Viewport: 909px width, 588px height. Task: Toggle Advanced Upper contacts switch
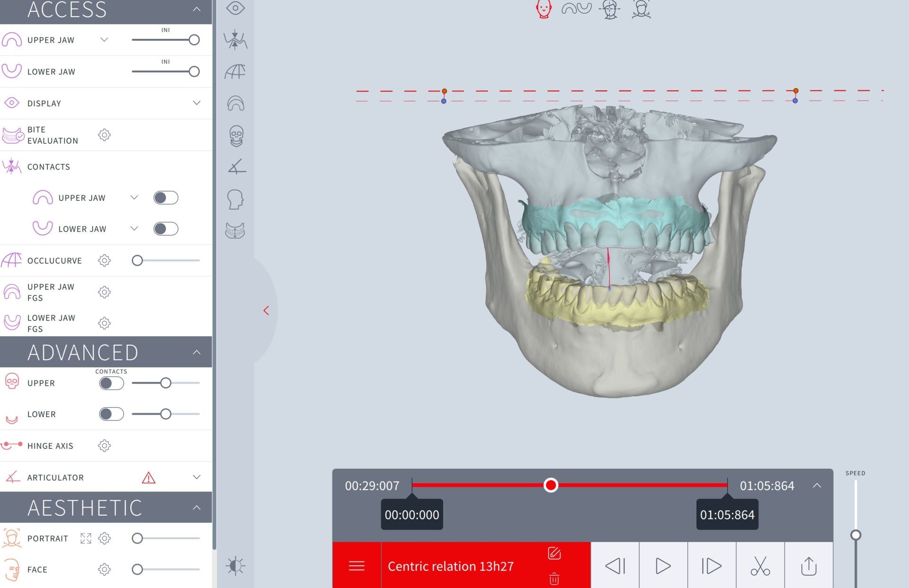(111, 383)
